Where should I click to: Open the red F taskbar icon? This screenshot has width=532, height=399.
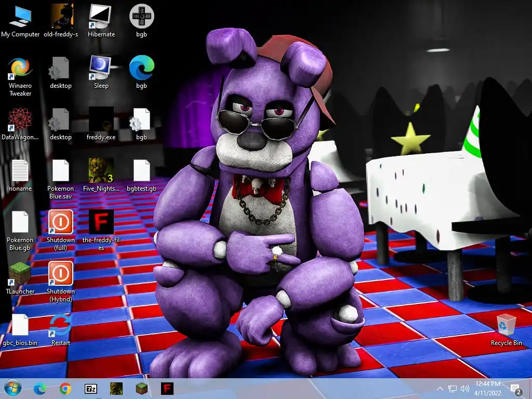pos(167,389)
